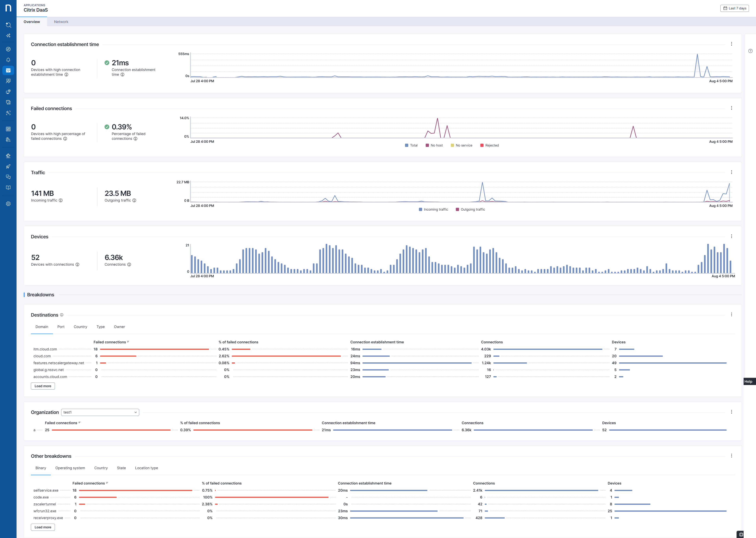Open the search icon in sidebar
Screen dimensions: 756x538
pos(8,25)
